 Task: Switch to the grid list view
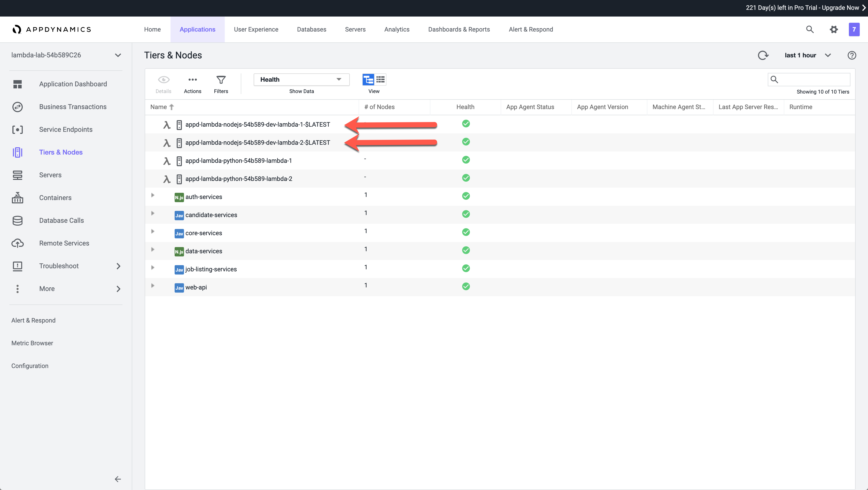tap(381, 80)
